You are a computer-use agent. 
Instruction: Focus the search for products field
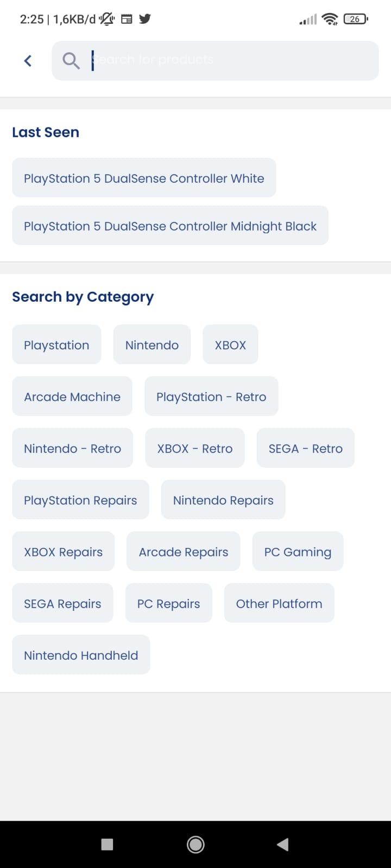pos(228,60)
